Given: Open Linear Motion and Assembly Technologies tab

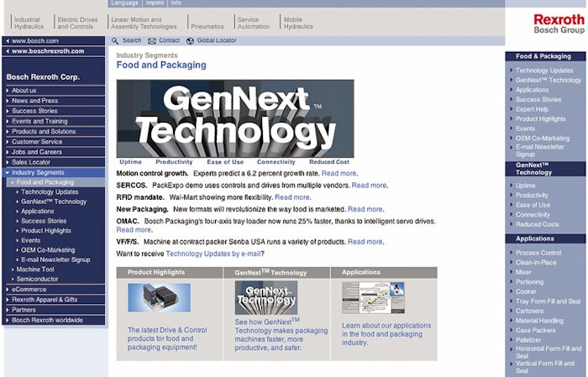Looking at the screenshot, I should click(144, 23).
